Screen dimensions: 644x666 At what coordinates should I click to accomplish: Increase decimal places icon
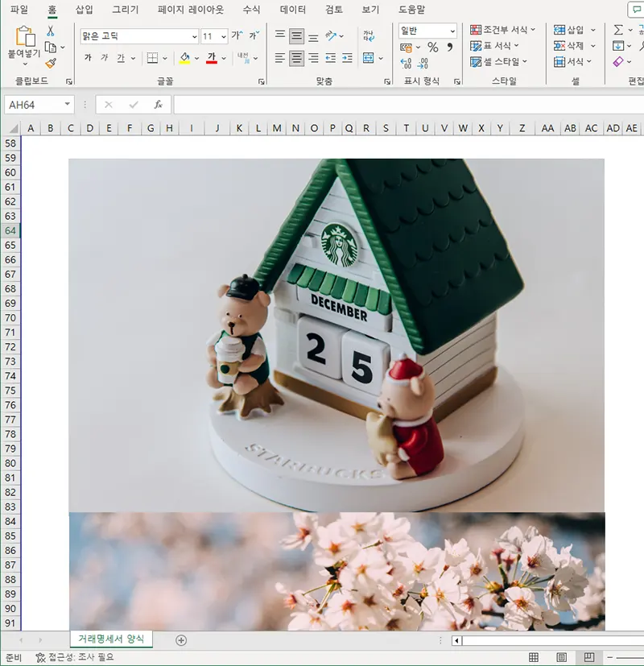coord(406,64)
